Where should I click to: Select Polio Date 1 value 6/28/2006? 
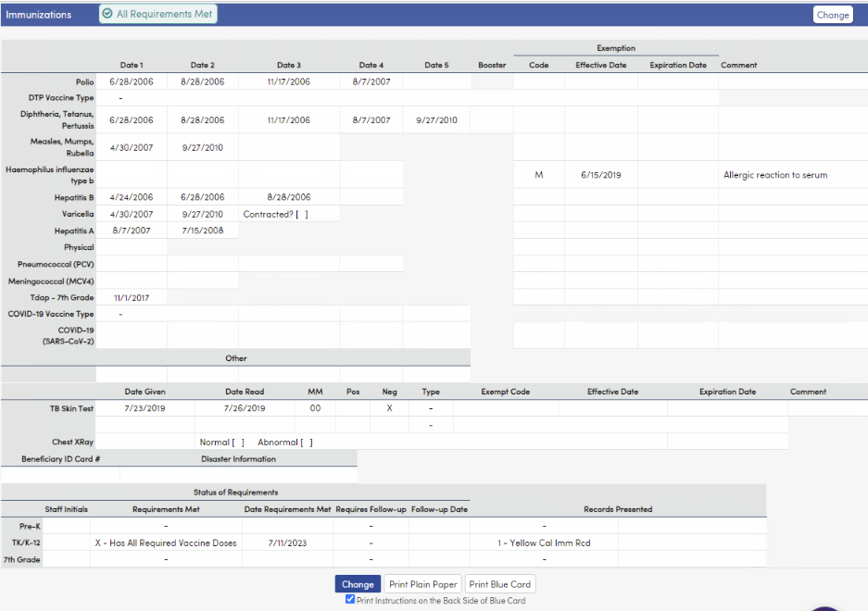[132, 81]
